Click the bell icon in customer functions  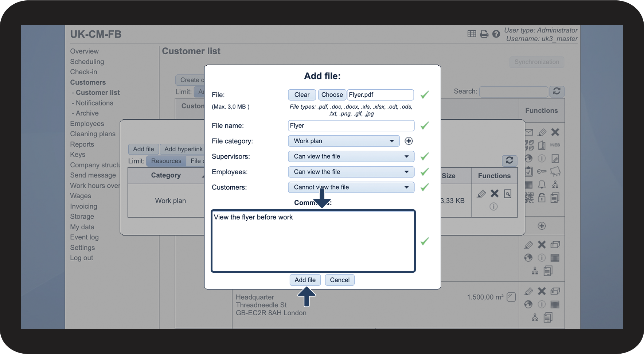pyautogui.click(x=542, y=184)
